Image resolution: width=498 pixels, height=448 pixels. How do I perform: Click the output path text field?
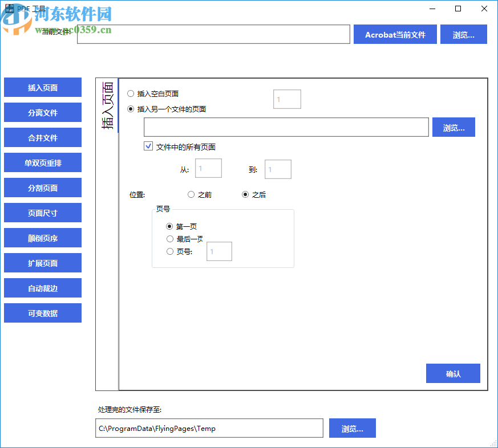pos(209,428)
